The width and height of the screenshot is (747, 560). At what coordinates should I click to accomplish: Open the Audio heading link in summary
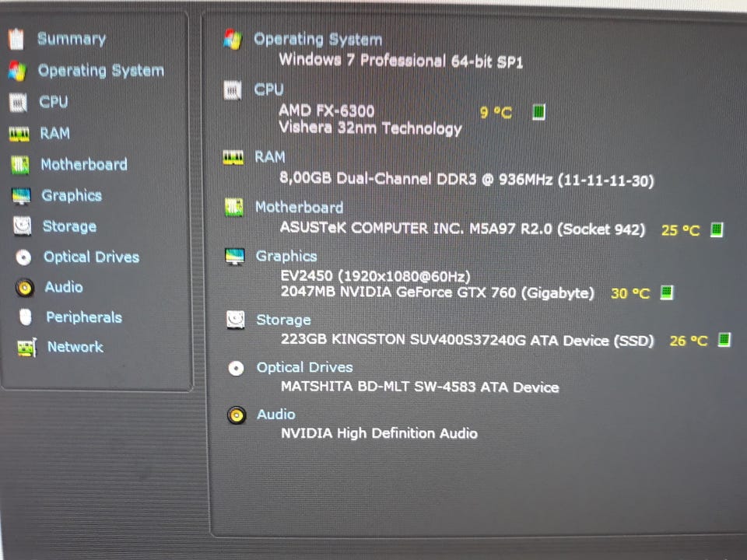(276, 415)
